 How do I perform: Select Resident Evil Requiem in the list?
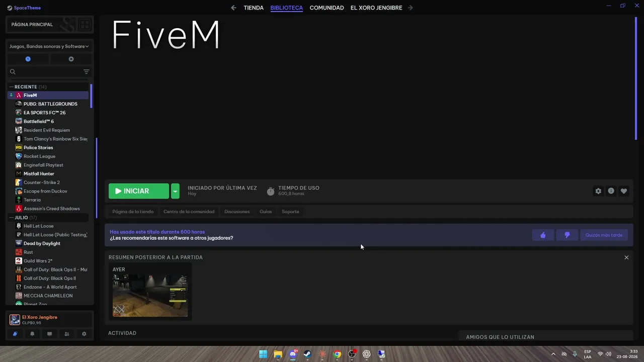pos(47,130)
